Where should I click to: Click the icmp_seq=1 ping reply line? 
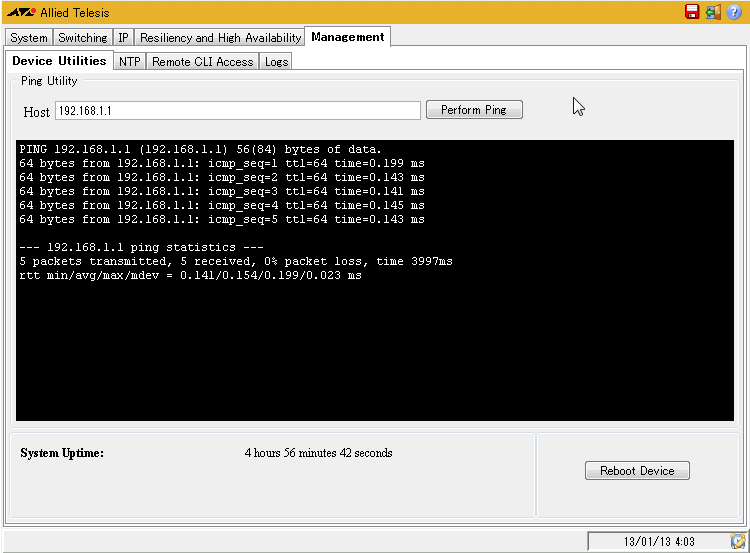pos(222,164)
